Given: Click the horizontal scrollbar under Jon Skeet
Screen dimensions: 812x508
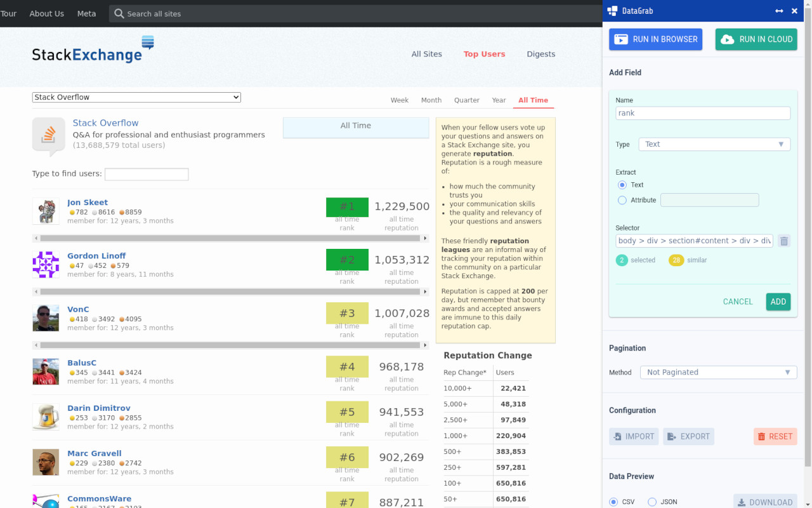Looking at the screenshot, I should coord(230,238).
